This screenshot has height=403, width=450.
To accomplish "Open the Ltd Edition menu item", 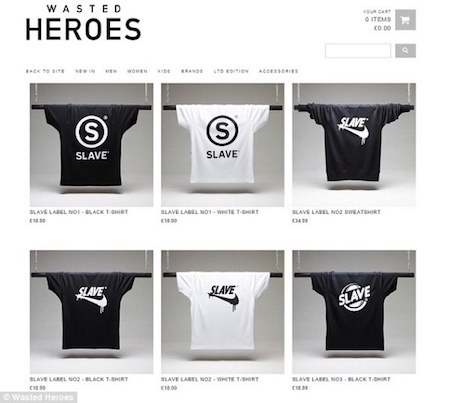I will point(231,71).
